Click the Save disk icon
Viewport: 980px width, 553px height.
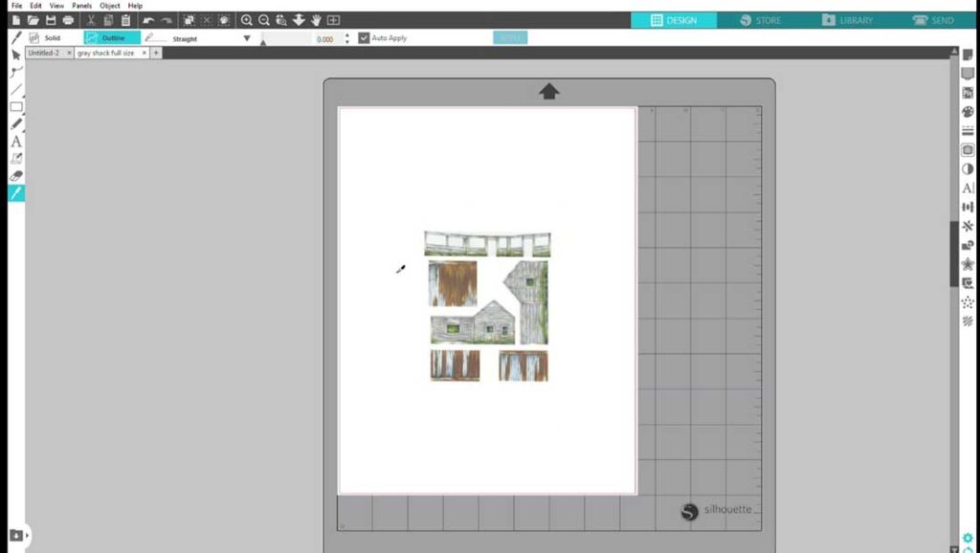coord(51,20)
